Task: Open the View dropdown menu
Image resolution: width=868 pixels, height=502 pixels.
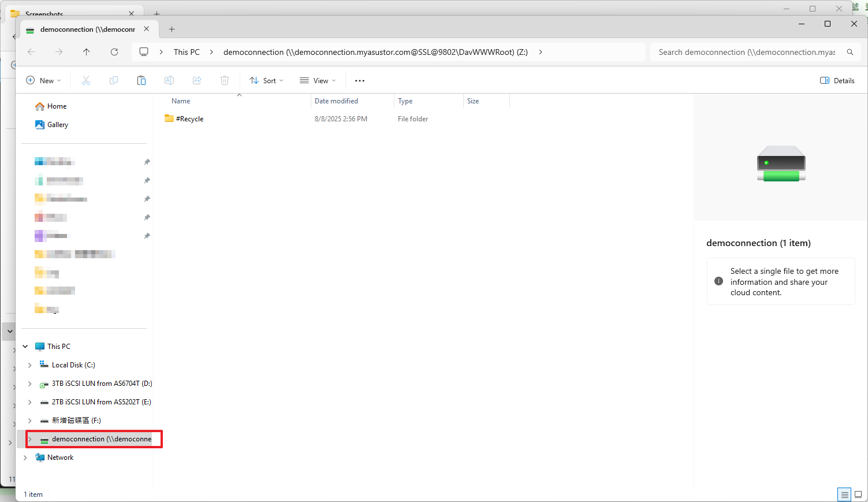Action: tap(318, 80)
